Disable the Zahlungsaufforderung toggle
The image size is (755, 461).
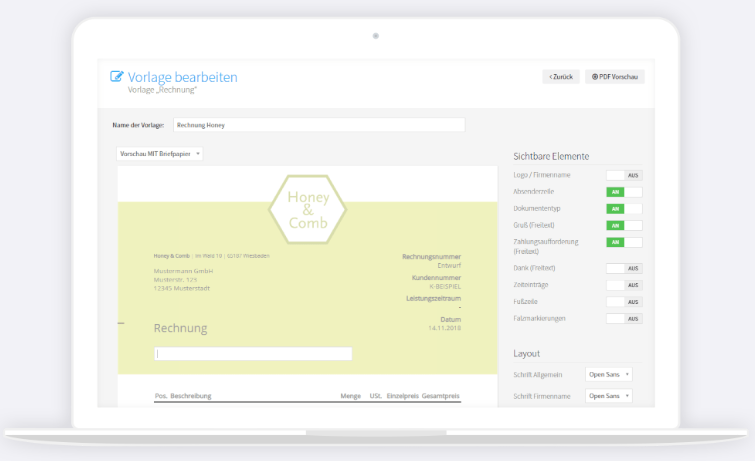click(624, 242)
